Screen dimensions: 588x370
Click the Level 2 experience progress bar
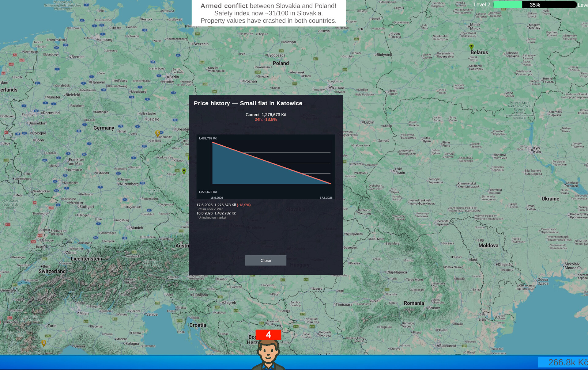[x=535, y=5]
